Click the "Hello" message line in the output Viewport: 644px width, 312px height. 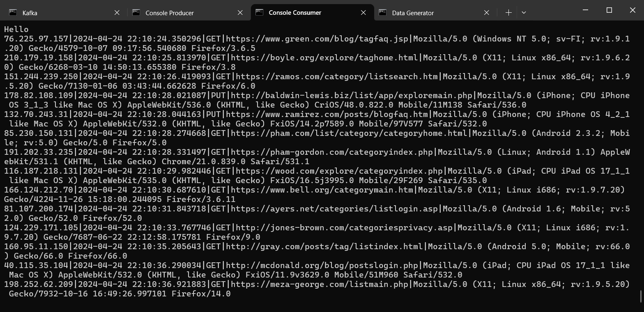[16, 30]
